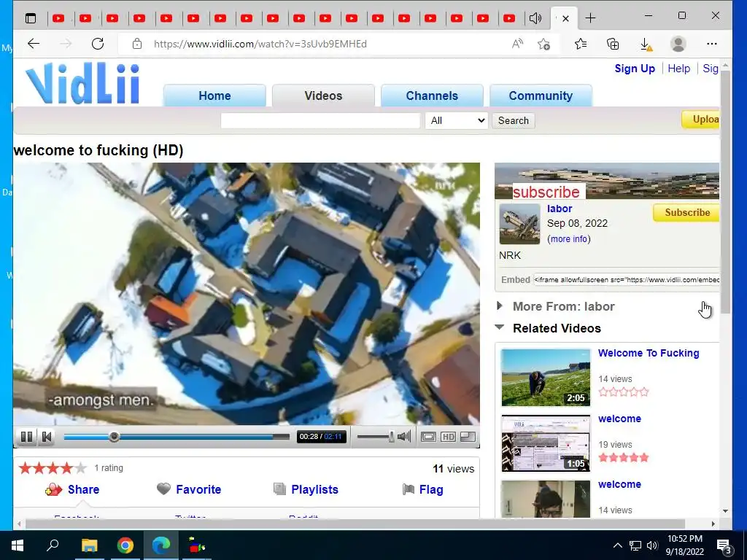Subscribe to the labor channel
This screenshot has width=747, height=560.
pos(686,213)
